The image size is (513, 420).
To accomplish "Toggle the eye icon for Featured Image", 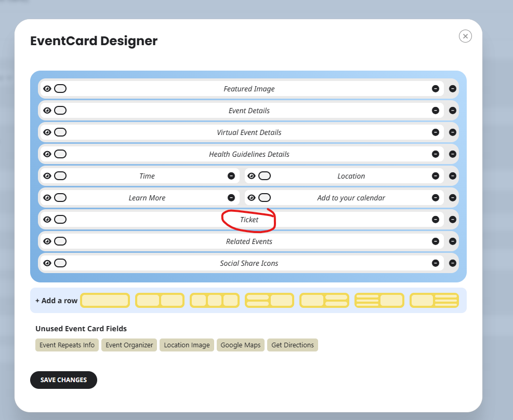I will point(47,89).
